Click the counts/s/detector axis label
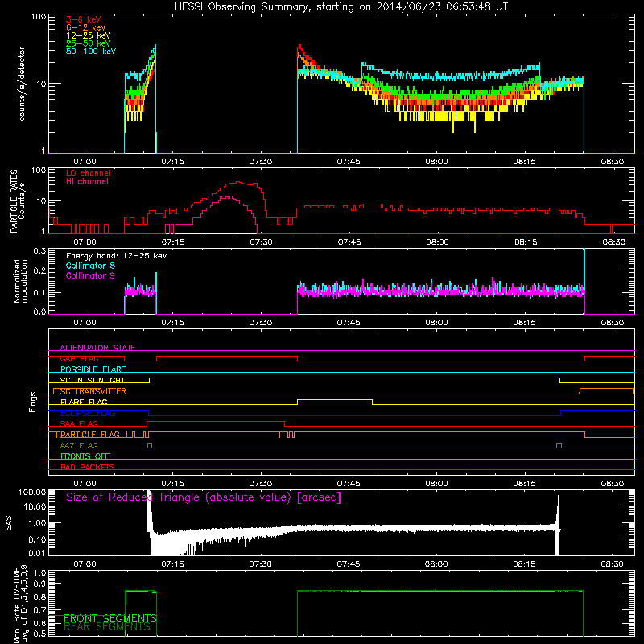This screenshot has height=644, width=644. [22, 84]
